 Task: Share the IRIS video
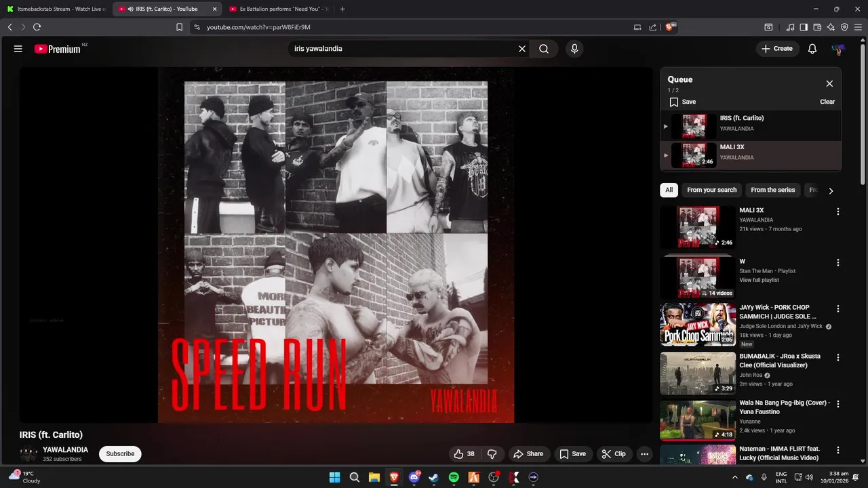[x=528, y=454]
